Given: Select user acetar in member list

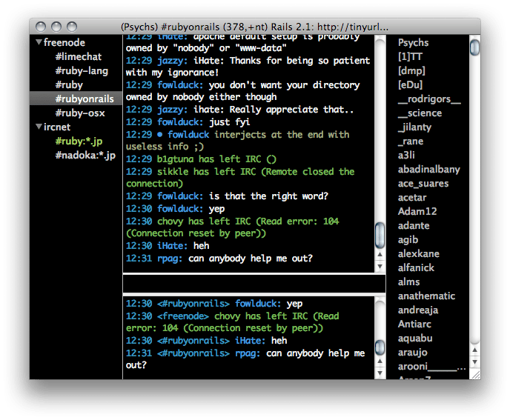Looking at the screenshot, I should click(x=412, y=197).
